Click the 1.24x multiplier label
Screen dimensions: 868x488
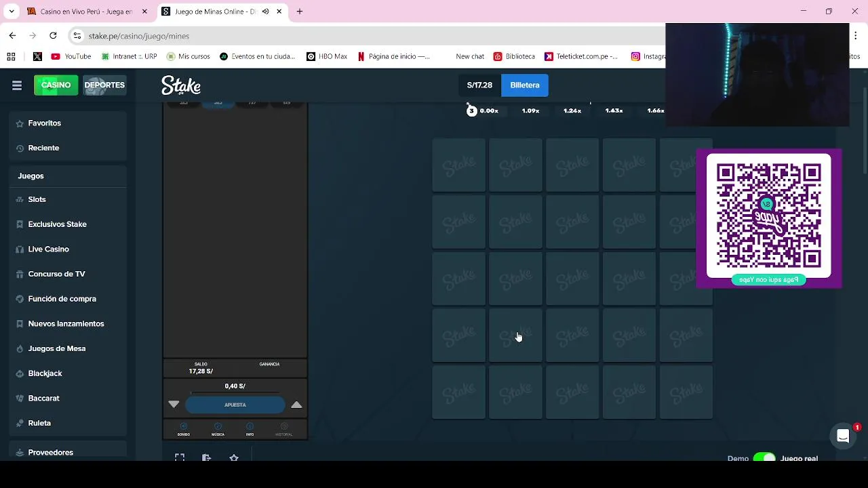click(x=572, y=110)
